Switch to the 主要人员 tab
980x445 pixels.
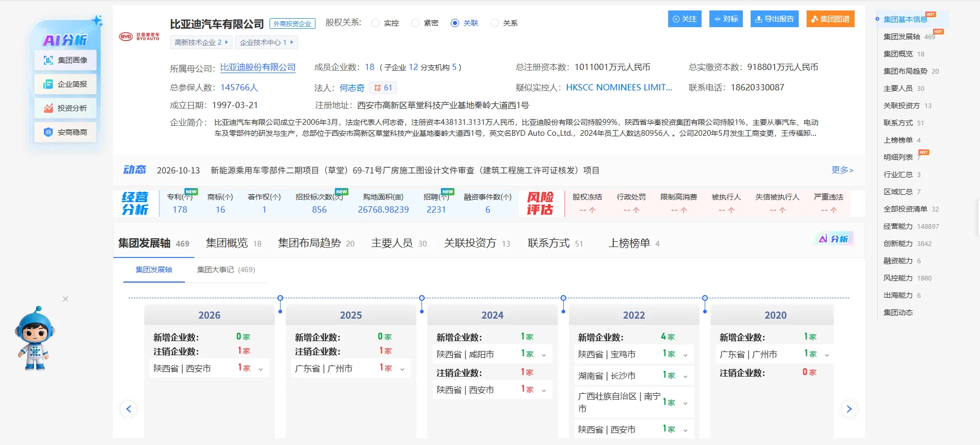pyautogui.click(x=399, y=243)
